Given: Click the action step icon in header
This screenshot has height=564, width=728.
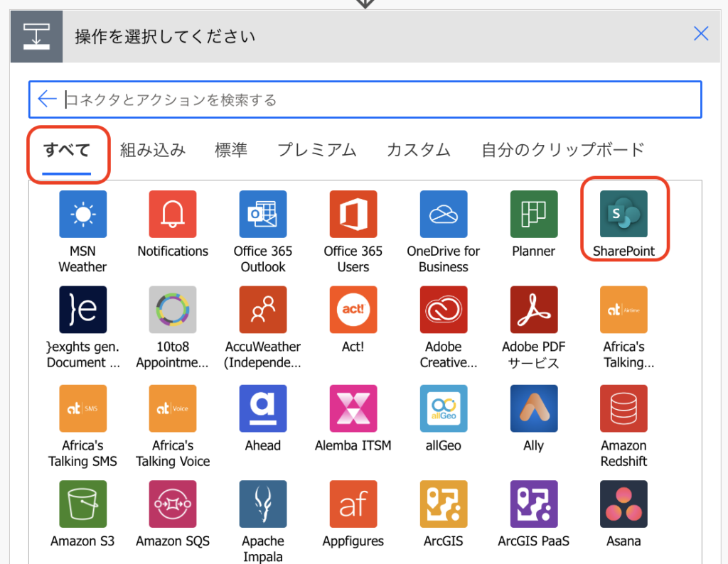Looking at the screenshot, I should 36,37.
